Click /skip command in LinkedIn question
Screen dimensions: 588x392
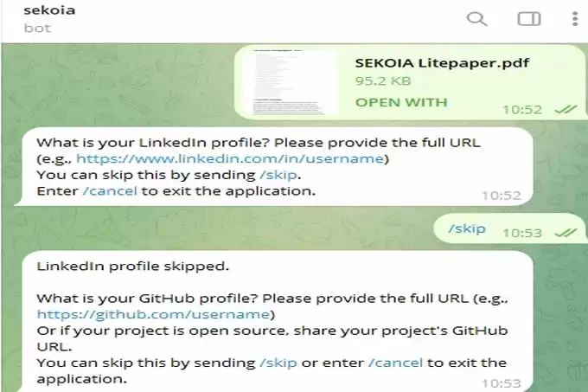278,175
